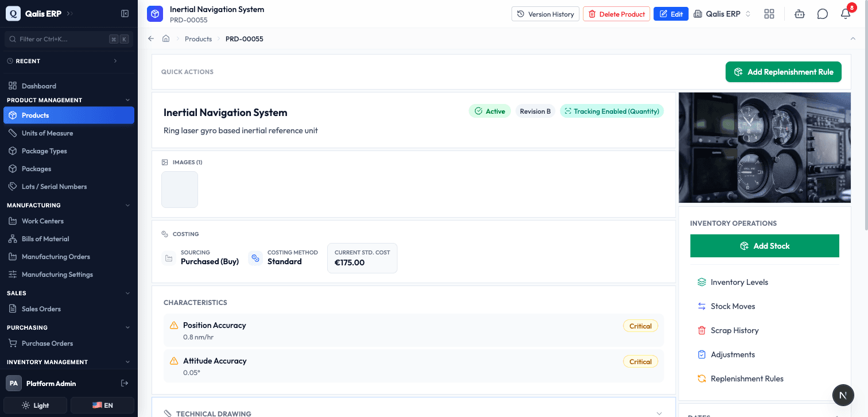Click warning icon beside Position Accuracy
This screenshot has height=417, width=868.
pyautogui.click(x=174, y=325)
